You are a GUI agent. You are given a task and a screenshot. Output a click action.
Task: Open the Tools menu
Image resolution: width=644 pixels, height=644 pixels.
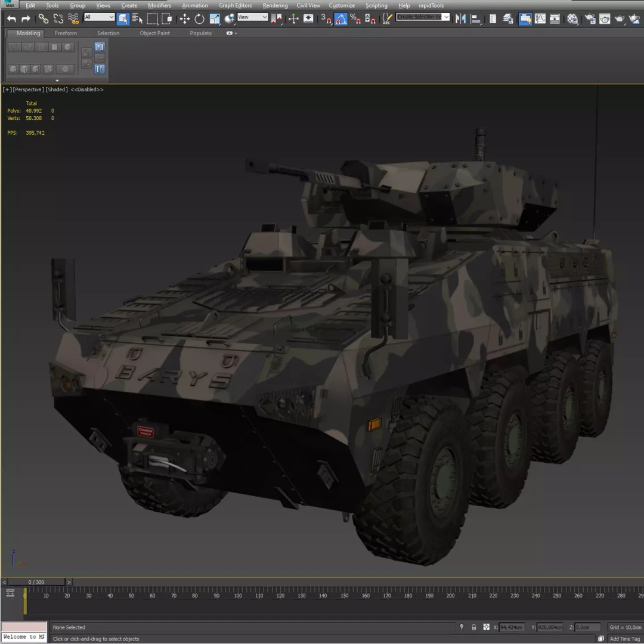coord(52,5)
